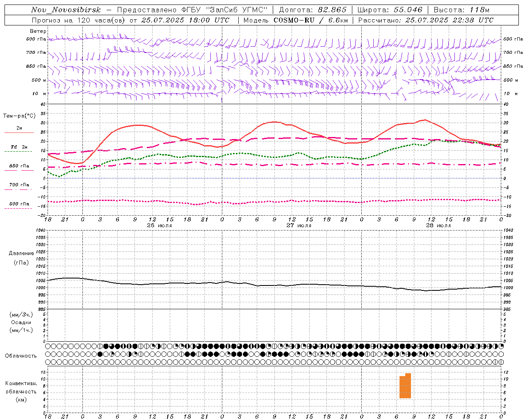Click the Прогноз на 120 часа(ов) text

(79, 20)
